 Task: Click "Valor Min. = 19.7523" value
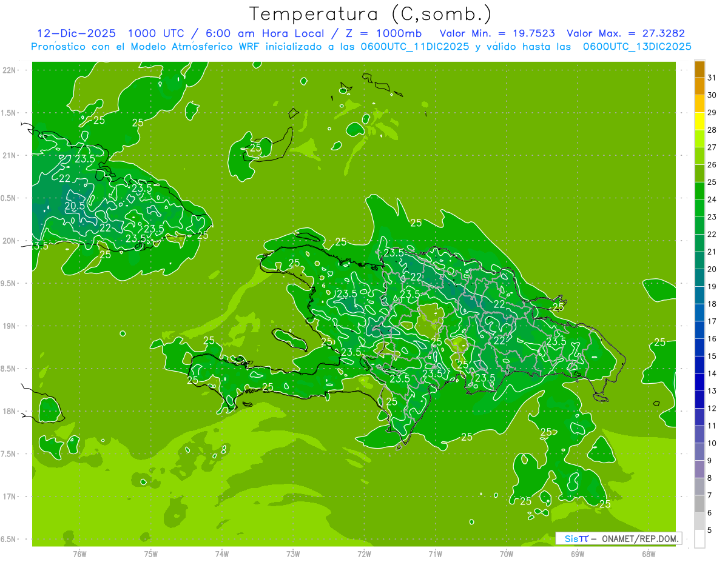(x=497, y=33)
